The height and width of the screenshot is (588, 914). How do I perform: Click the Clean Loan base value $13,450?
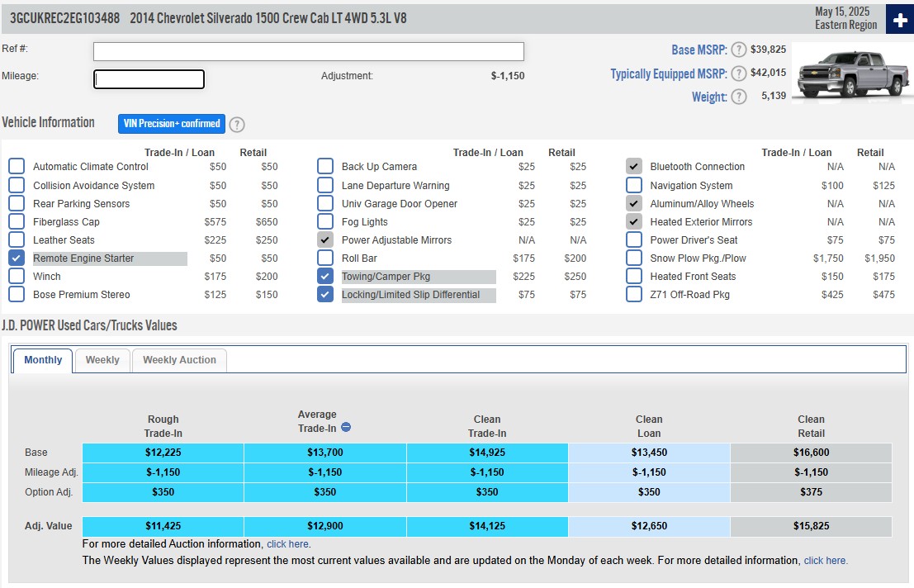pyautogui.click(x=649, y=453)
